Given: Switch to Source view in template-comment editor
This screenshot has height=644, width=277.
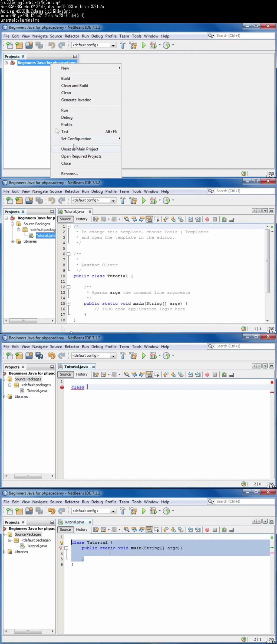Looking at the screenshot, I should click(65, 219).
